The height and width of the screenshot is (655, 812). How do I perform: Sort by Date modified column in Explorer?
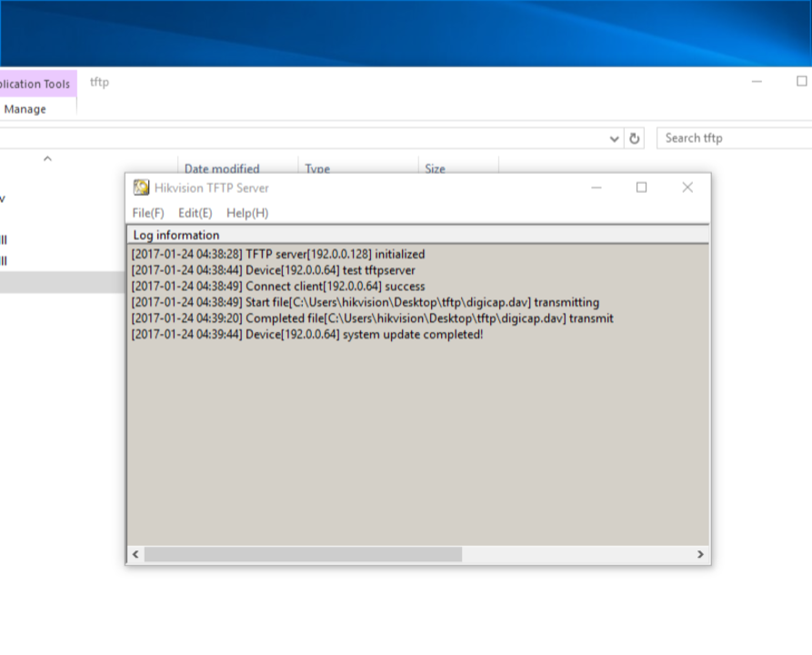[237, 166]
